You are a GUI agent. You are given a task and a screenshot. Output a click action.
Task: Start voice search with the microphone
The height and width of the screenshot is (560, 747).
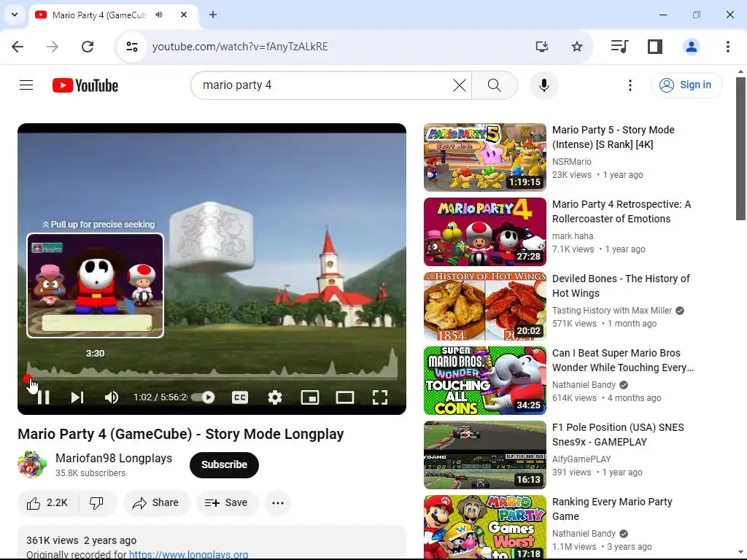(543, 85)
